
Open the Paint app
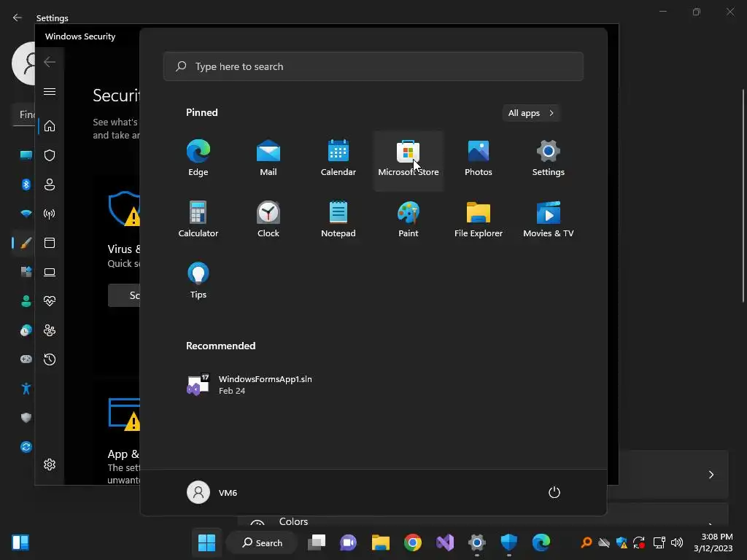point(409,220)
